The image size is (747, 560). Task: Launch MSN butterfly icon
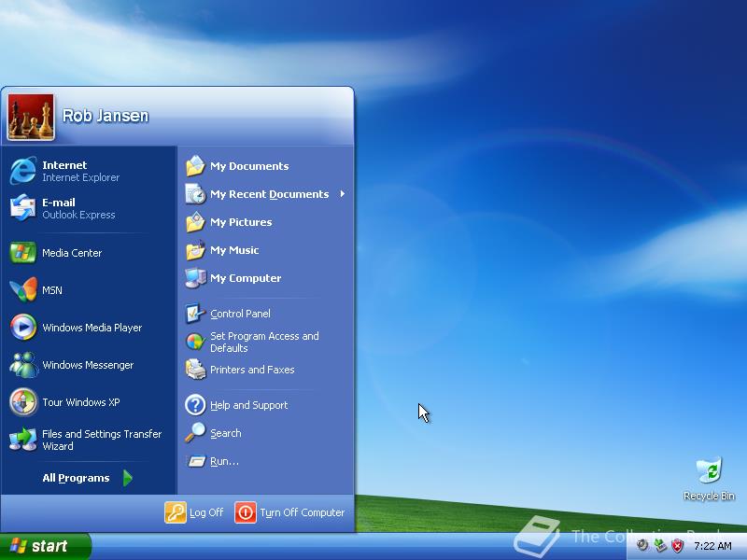coord(22,290)
